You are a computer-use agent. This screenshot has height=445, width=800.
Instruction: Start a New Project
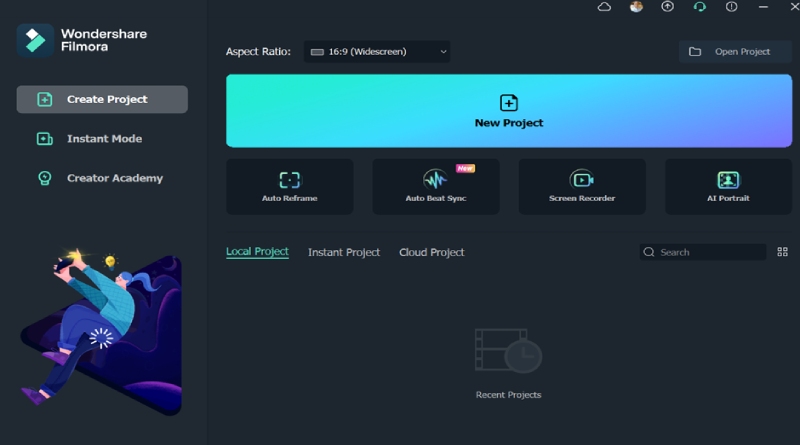509,111
